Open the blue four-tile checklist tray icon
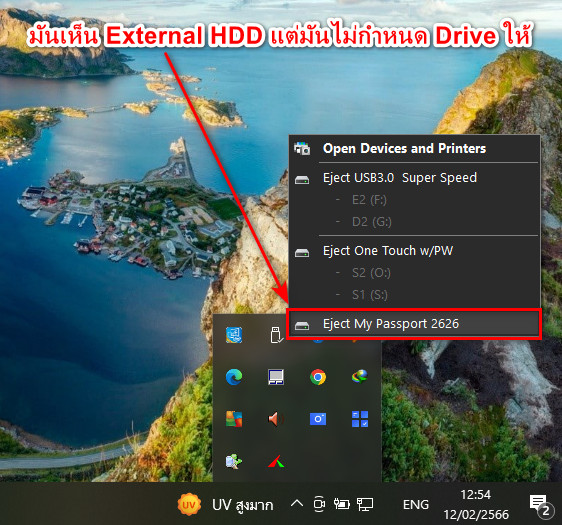562x525 pixels. (360, 419)
